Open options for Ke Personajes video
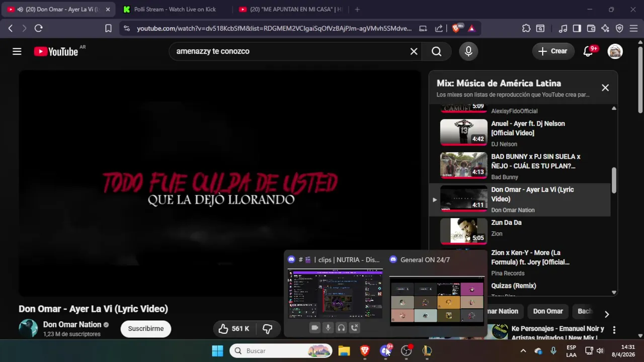Image resolution: width=644 pixels, height=362 pixels. pos(614,330)
